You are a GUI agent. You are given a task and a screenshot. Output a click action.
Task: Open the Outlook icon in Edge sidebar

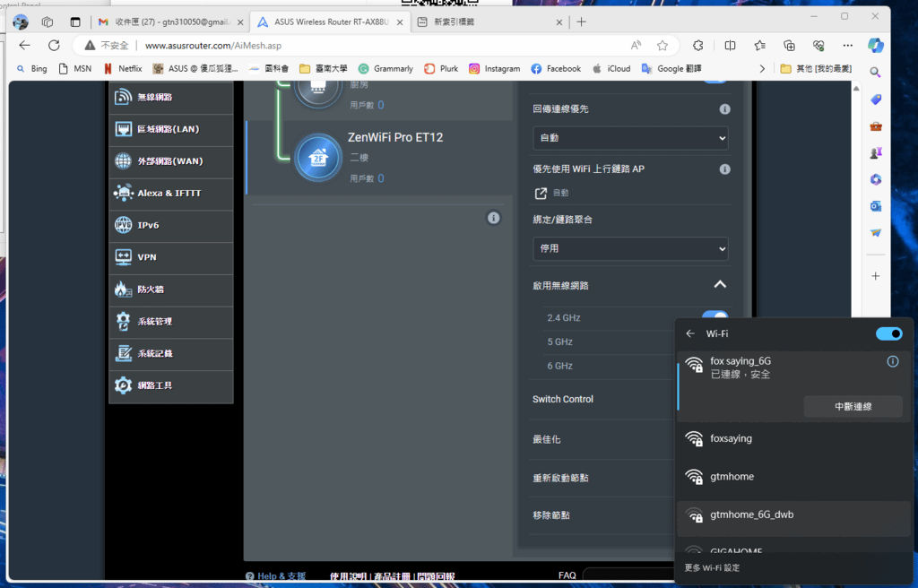coord(875,206)
